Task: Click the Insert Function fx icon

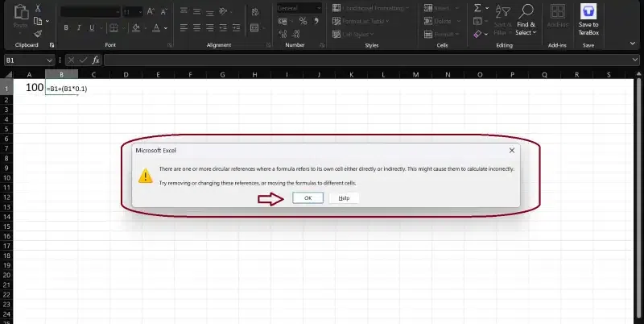Action: click(95, 60)
